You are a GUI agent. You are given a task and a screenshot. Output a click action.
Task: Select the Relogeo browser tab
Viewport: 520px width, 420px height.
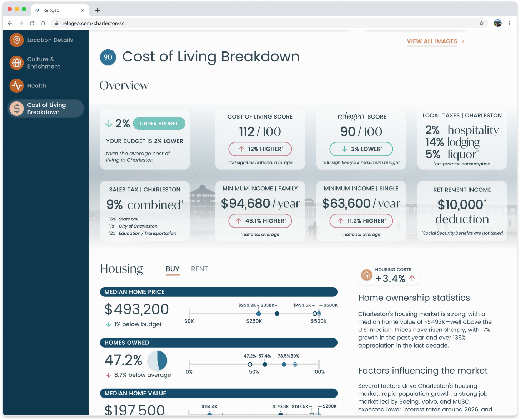pos(60,10)
